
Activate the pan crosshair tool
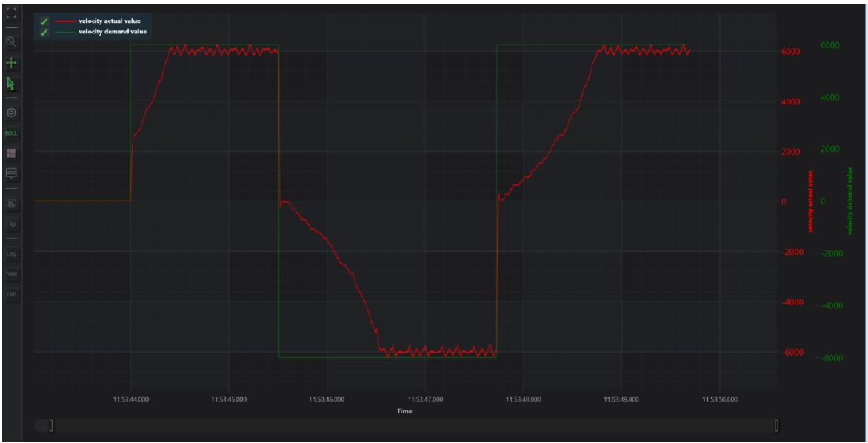point(11,63)
